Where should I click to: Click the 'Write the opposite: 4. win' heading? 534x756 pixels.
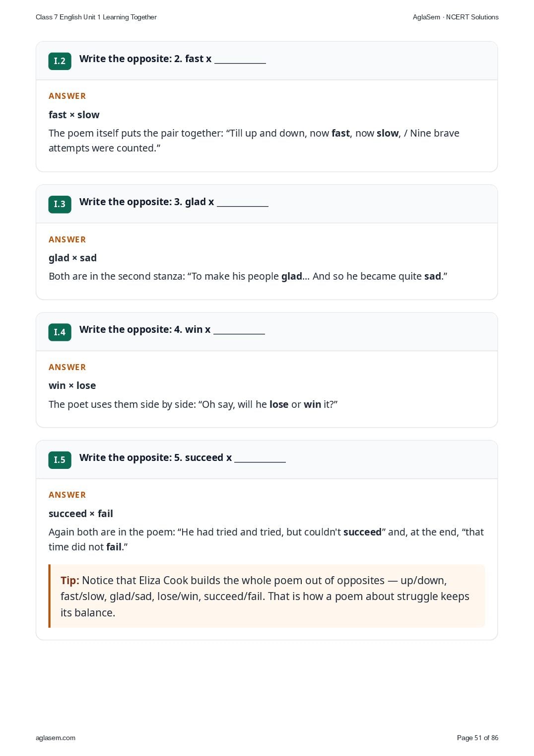tap(145, 330)
